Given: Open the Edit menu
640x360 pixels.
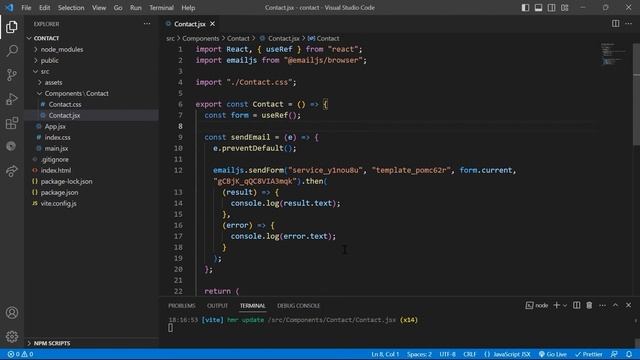Looking at the screenshot, I should [x=44, y=8].
